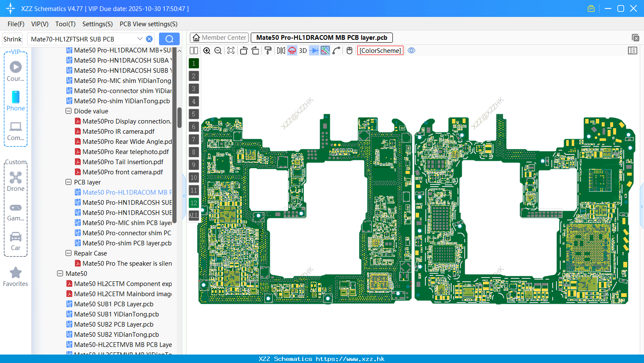Toggle the diode symbol mode
644x363 pixels.
pos(314,50)
